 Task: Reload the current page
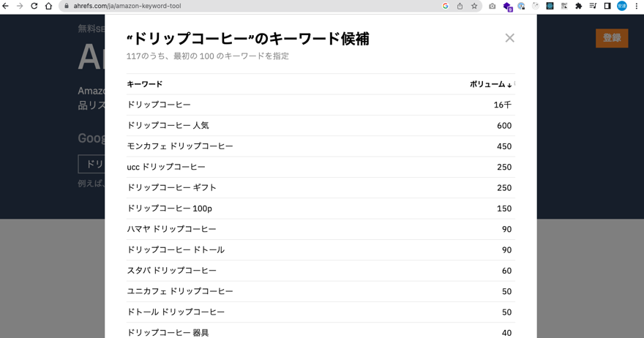34,6
